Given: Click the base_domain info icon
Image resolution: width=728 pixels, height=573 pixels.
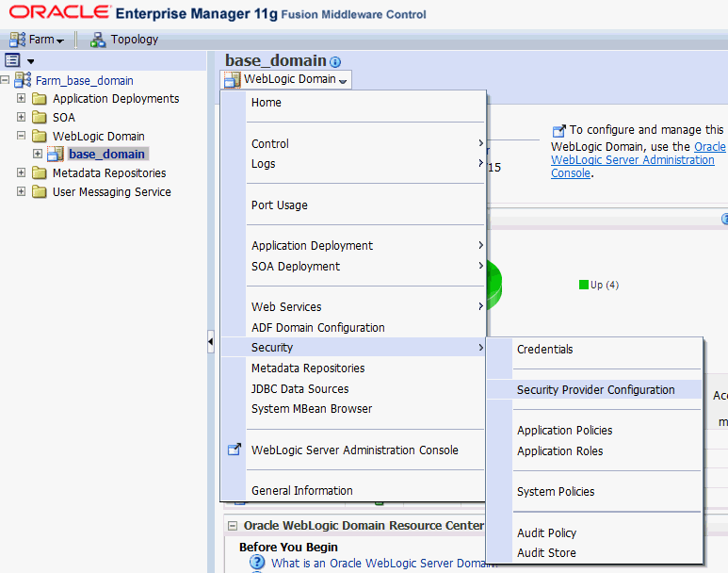Looking at the screenshot, I should 335,62.
